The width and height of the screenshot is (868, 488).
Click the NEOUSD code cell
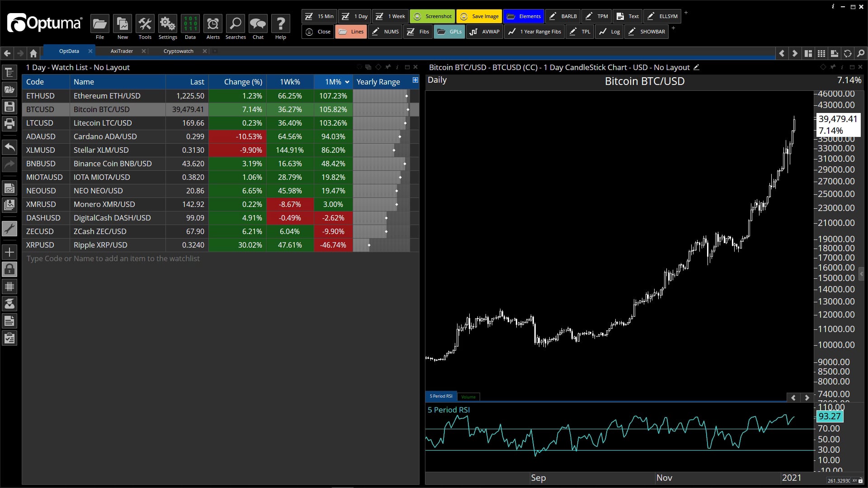point(46,191)
